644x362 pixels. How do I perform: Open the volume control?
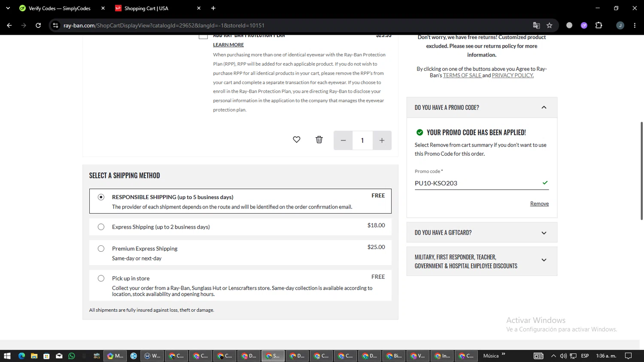[x=563, y=356]
